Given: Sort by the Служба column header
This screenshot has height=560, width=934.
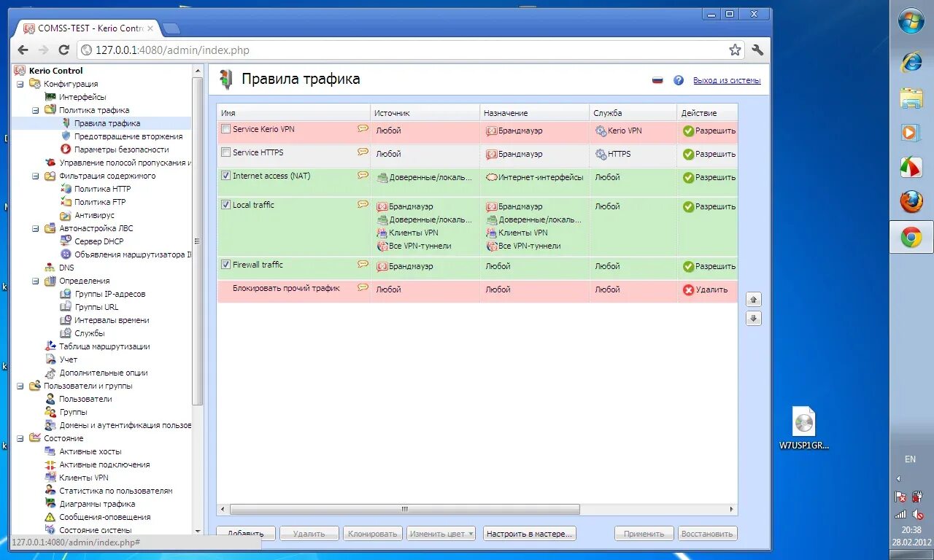Looking at the screenshot, I should pos(633,113).
